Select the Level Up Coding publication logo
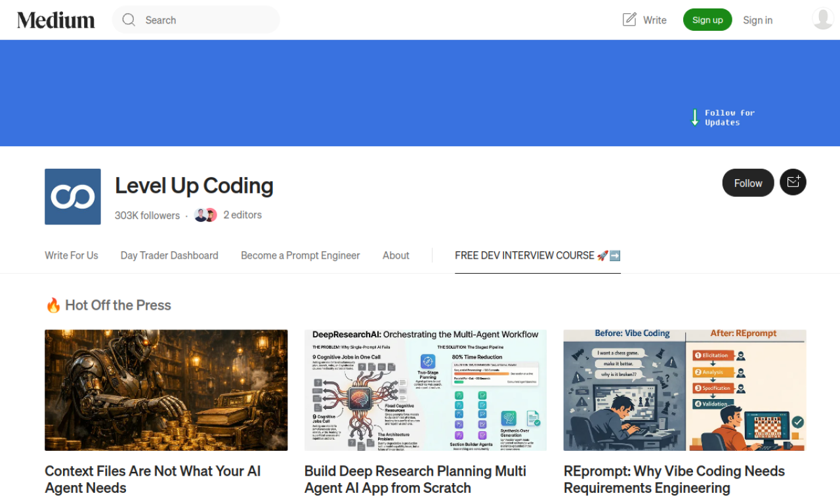This screenshot has width=840, height=504. pyautogui.click(x=72, y=196)
